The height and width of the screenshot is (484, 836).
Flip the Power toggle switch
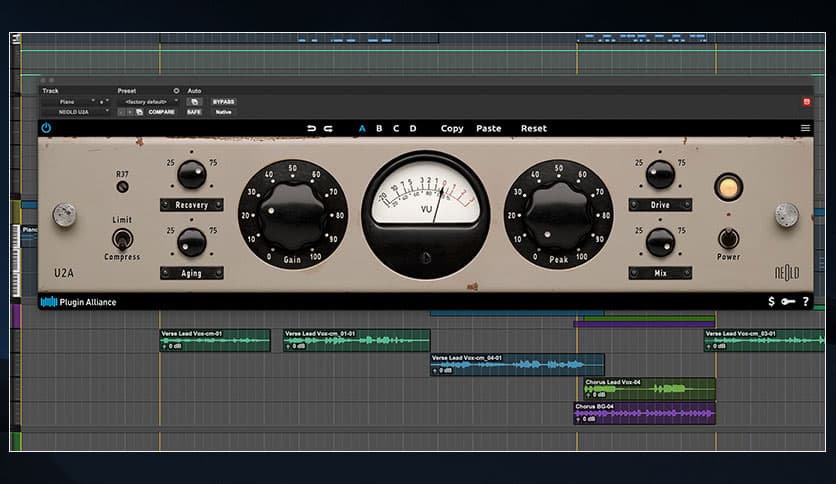coord(728,238)
